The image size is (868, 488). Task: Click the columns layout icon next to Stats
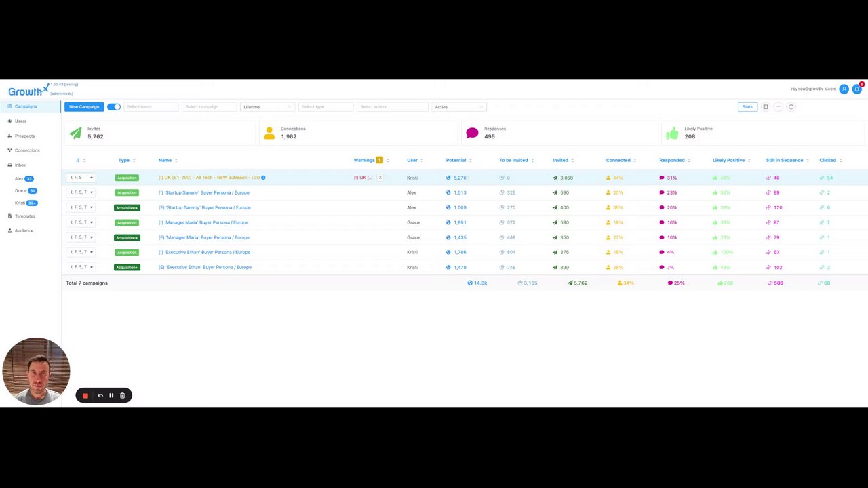tap(766, 107)
